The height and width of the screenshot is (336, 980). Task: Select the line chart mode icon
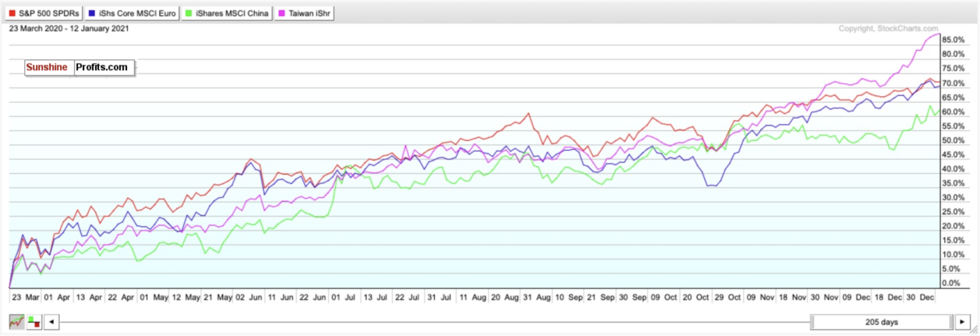pyautogui.click(x=16, y=322)
